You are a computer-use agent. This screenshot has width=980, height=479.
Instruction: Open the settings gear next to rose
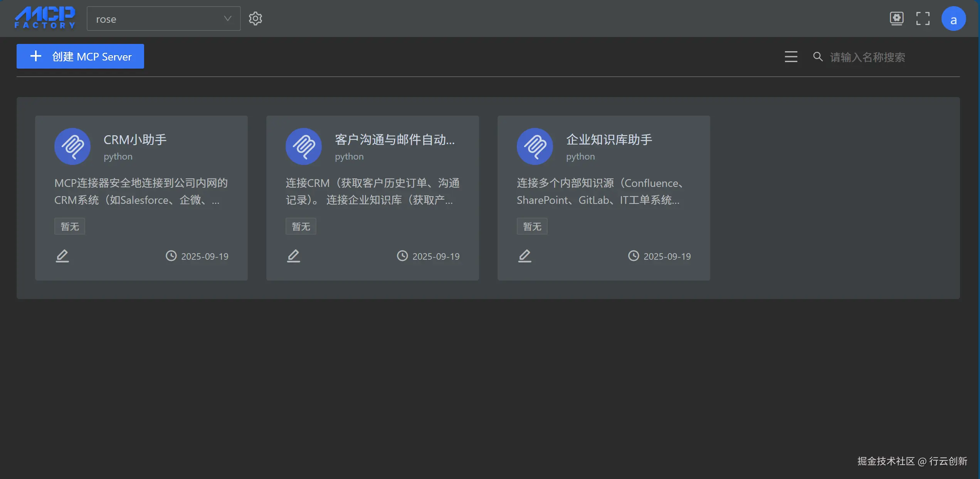(x=255, y=18)
